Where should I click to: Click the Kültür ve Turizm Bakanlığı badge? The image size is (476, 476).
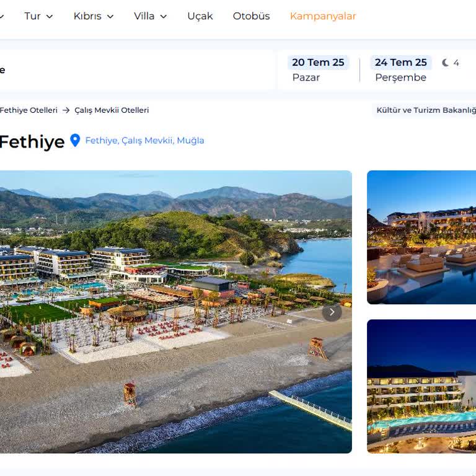click(x=425, y=110)
